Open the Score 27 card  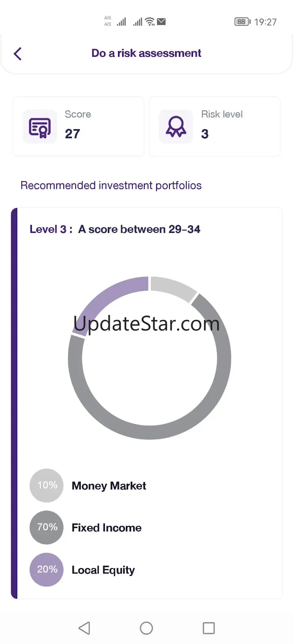pos(79,127)
